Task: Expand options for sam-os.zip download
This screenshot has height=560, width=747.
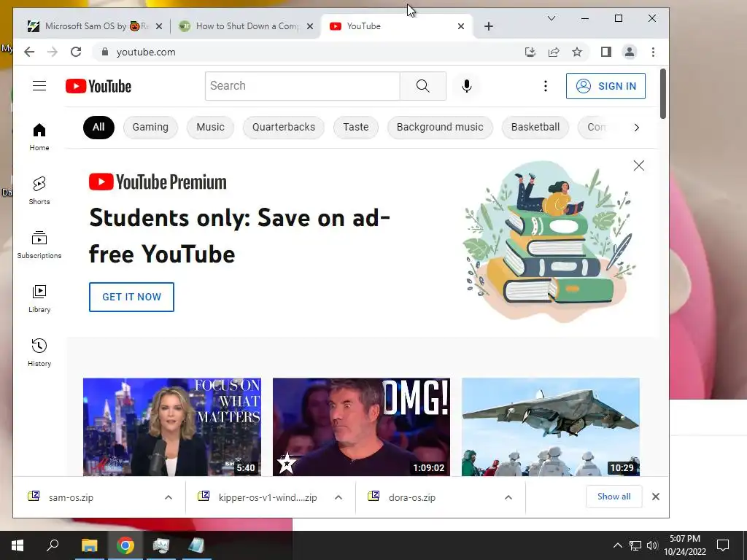Action: pos(169,497)
